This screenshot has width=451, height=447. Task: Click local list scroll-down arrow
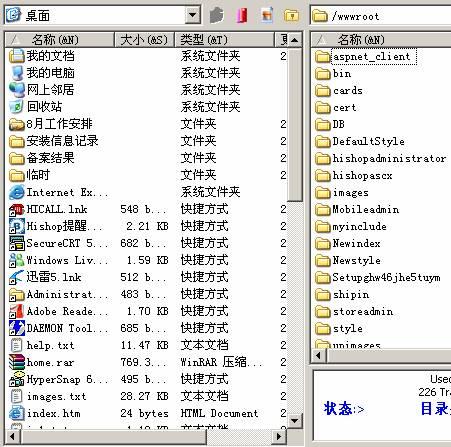(294, 420)
